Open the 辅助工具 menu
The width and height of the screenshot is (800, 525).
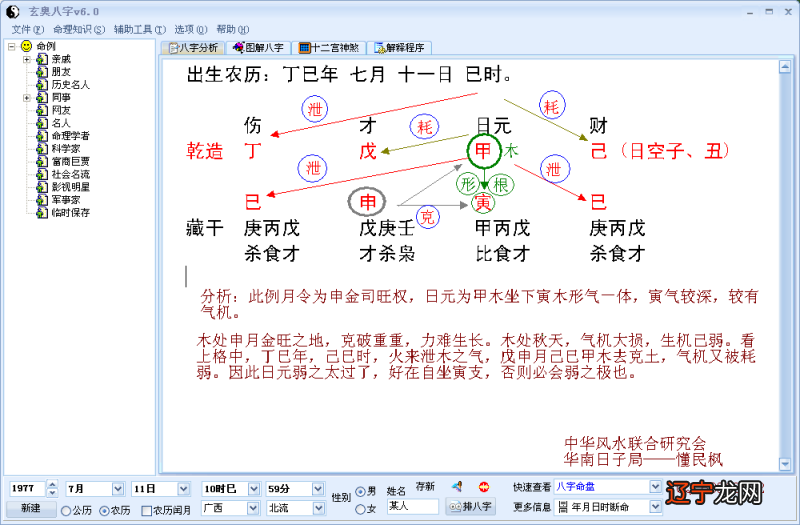[139, 30]
